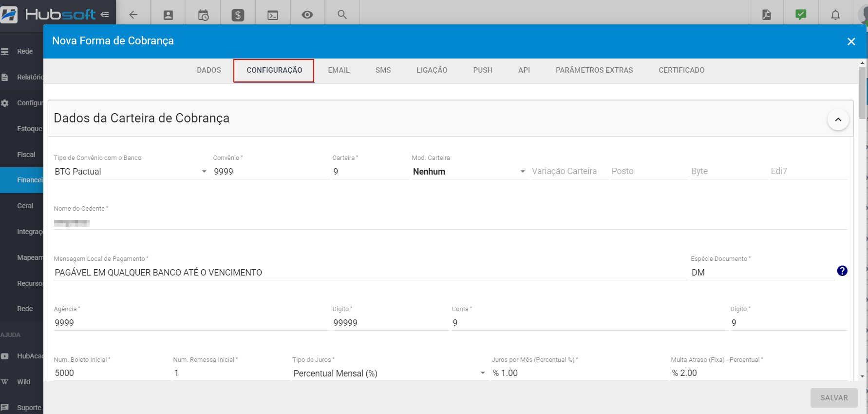Open the search magnifier icon
This screenshot has width=868, height=414.
click(342, 15)
